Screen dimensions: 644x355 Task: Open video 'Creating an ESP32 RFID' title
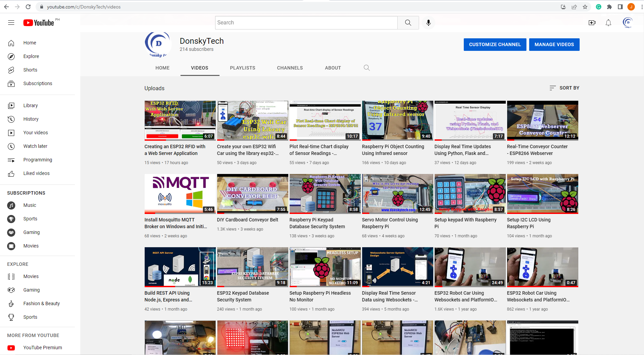[x=175, y=150]
